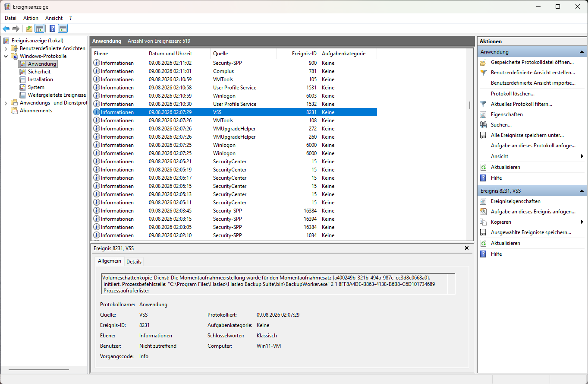588x384 pixels.
Task: Collapse the Anwendung actions section header
Action: (x=582, y=52)
